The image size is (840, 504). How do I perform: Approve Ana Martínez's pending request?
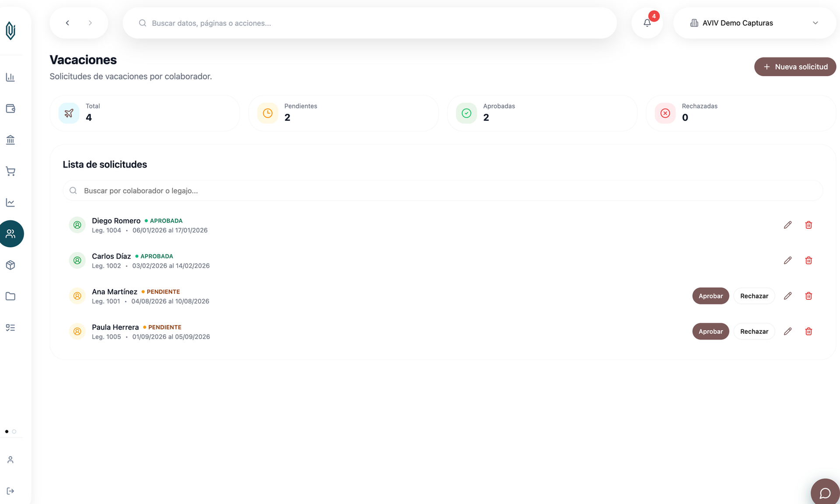(x=710, y=296)
